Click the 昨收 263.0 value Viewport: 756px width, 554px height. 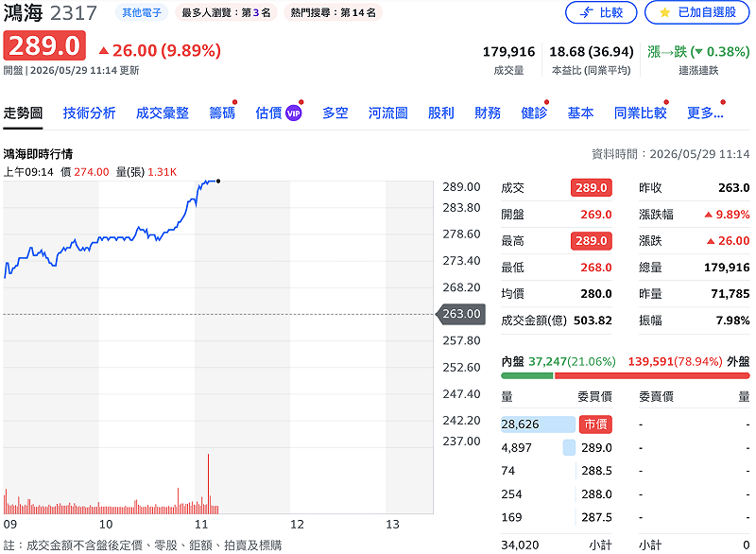click(734, 188)
